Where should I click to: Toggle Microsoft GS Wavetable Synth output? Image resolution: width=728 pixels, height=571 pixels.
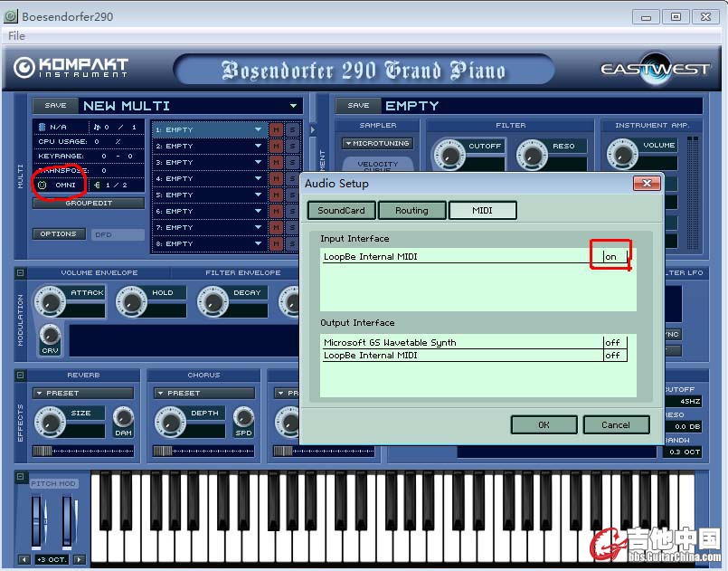click(x=615, y=342)
